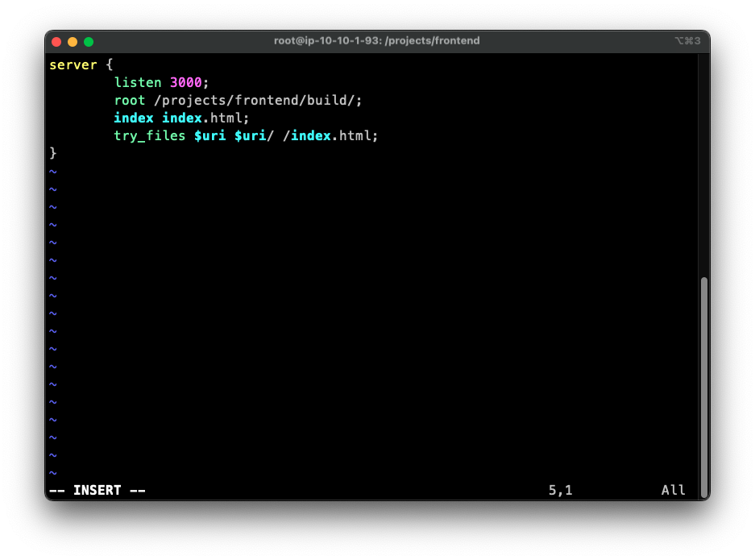Place cursor on the 'root' directive
The image size is (755, 560).
(x=130, y=100)
